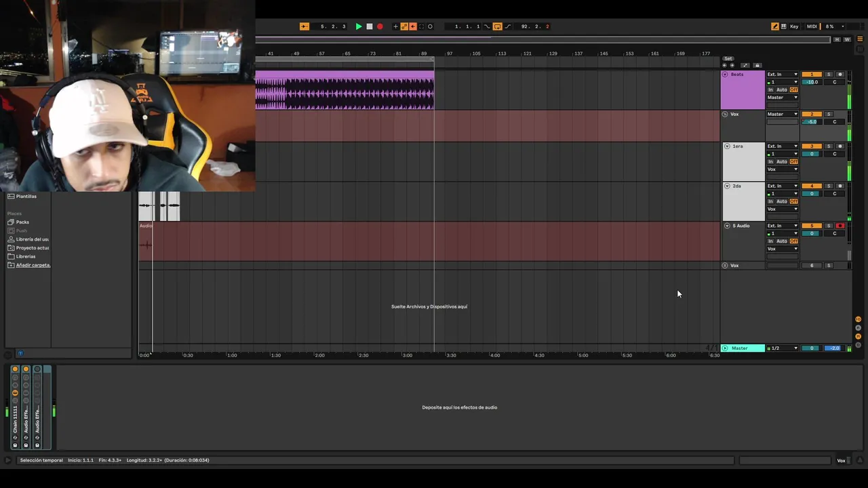Click the session record circle icon
868x488 pixels.
430,26
